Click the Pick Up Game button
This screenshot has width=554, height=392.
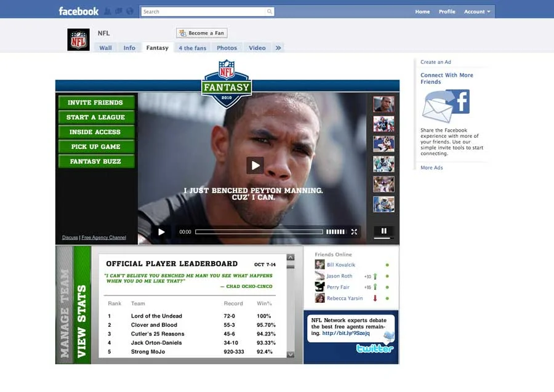click(x=96, y=146)
